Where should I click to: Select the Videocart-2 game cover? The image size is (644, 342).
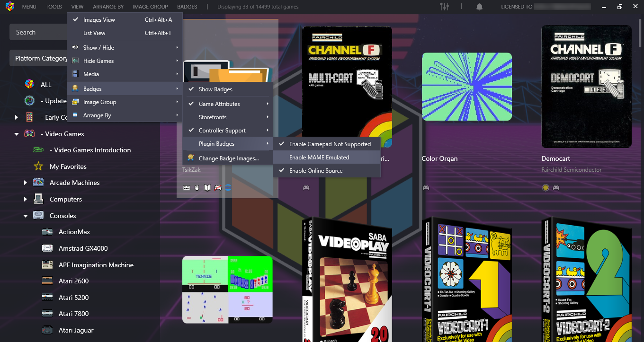pos(587,280)
